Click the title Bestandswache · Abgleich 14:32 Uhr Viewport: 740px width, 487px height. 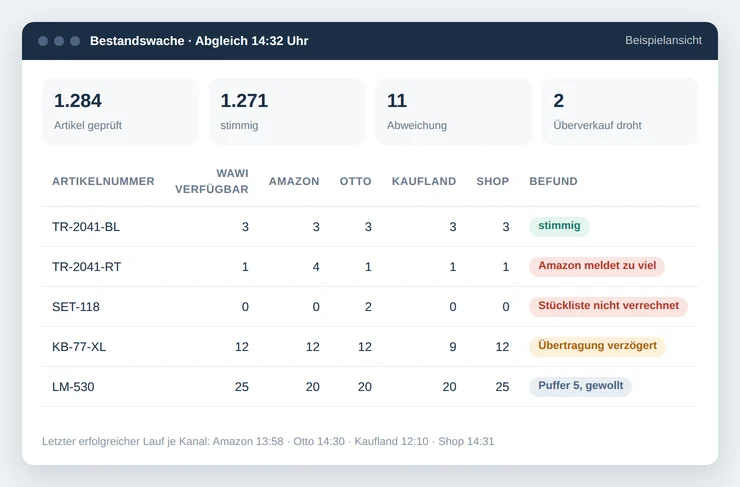pos(199,41)
